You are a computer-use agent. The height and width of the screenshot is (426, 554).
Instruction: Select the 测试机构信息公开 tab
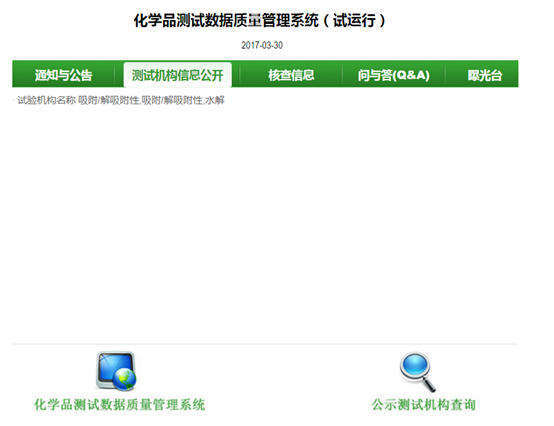coord(178,75)
